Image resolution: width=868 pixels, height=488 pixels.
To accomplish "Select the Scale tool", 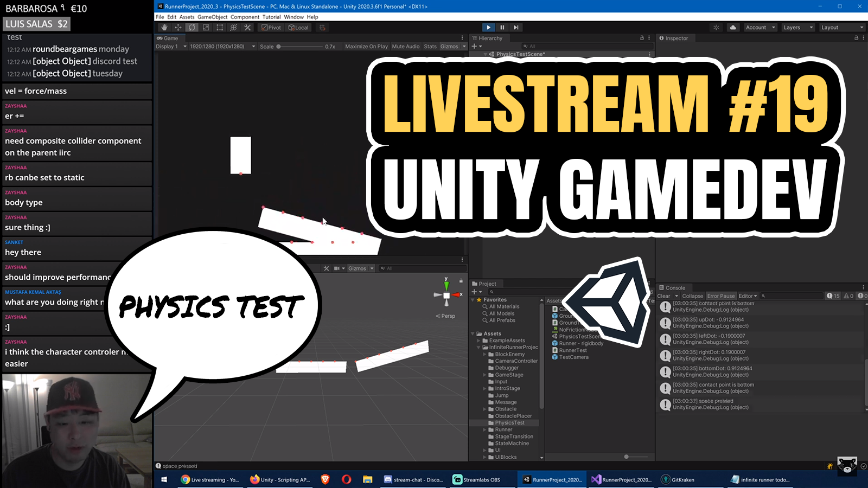I will (x=206, y=28).
